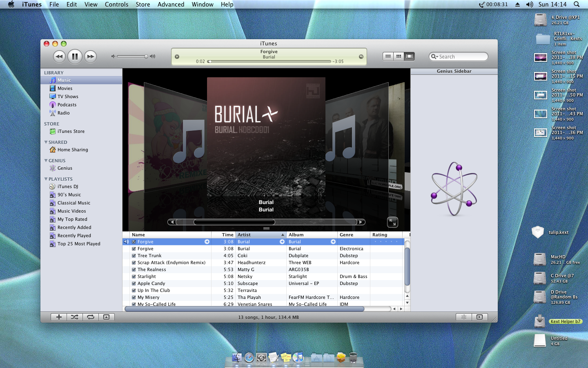Viewport: 588px width, 368px height.
Task: Open the Store menu
Action: click(143, 4)
